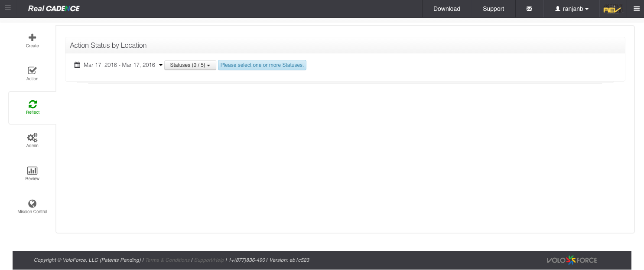This screenshot has height=270, width=644.
Task: Click the hamburger menu icon at top left
Action: pyautogui.click(x=8, y=8)
